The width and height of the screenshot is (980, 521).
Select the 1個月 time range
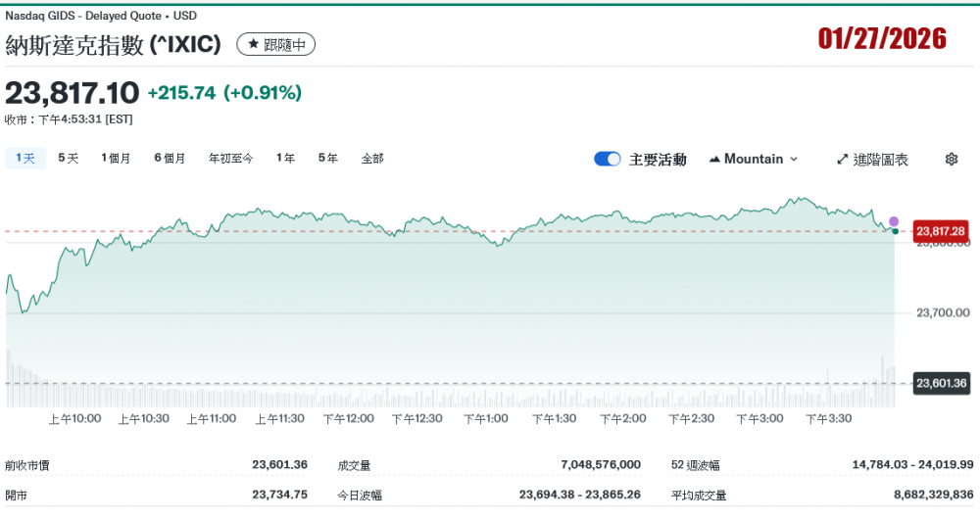tap(116, 158)
